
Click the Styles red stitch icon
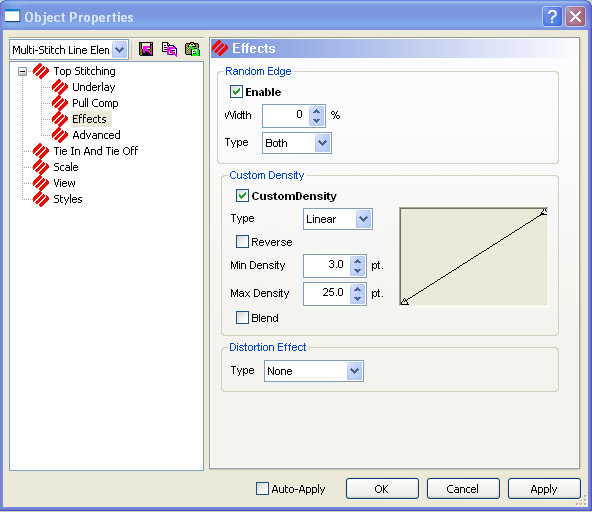[41, 199]
